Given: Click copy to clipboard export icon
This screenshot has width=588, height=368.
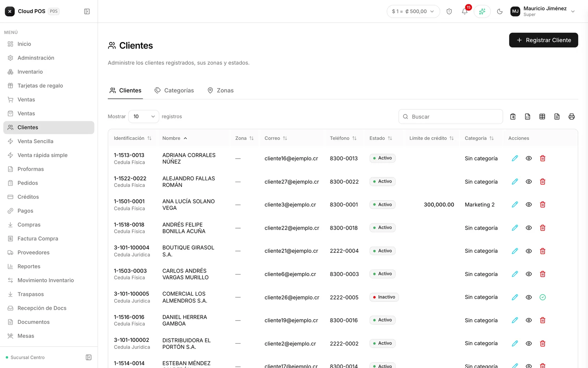Looking at the screenshot, I should point(513,117).
